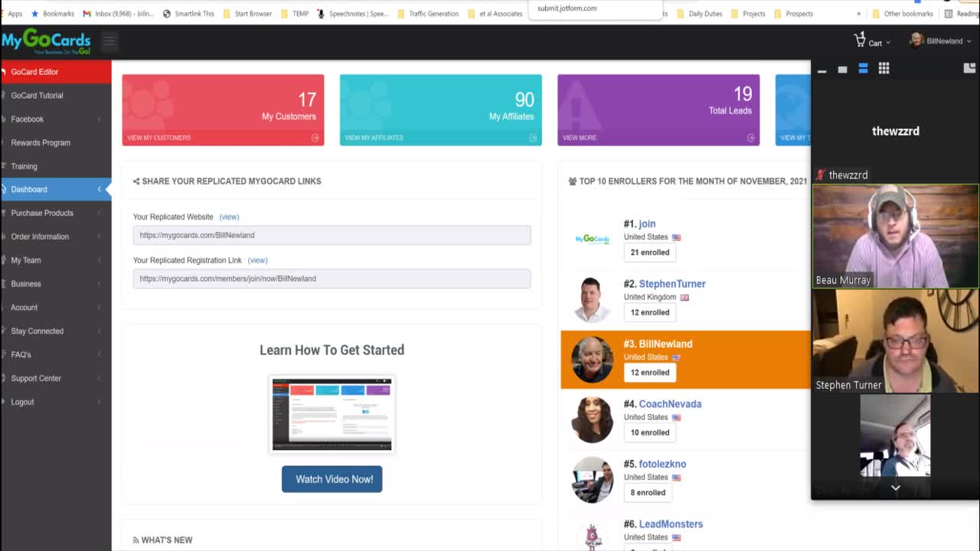The height and width of the screenshot is (551, 980).
Task: Open fotolezkno enroller profile link
Action: 662,464
